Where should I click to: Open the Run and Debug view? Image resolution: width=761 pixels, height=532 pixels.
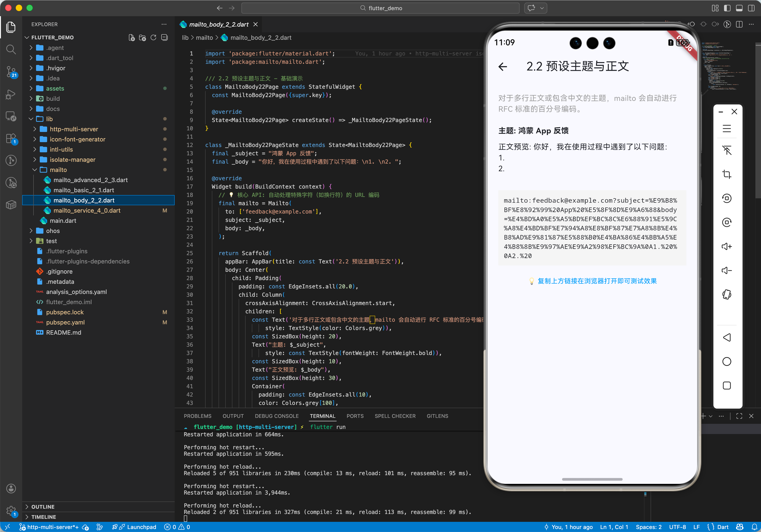[11, 95]
